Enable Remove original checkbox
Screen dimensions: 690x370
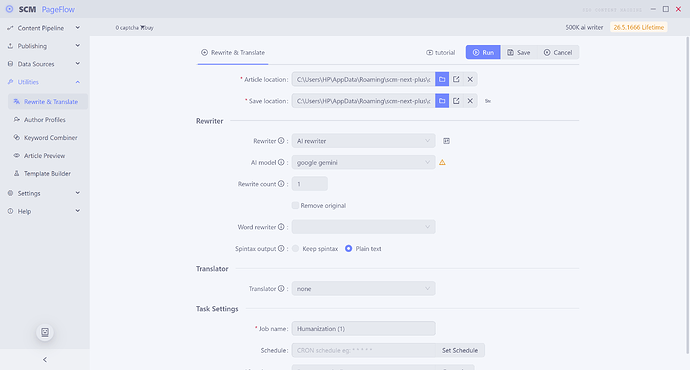pos(295,205)
